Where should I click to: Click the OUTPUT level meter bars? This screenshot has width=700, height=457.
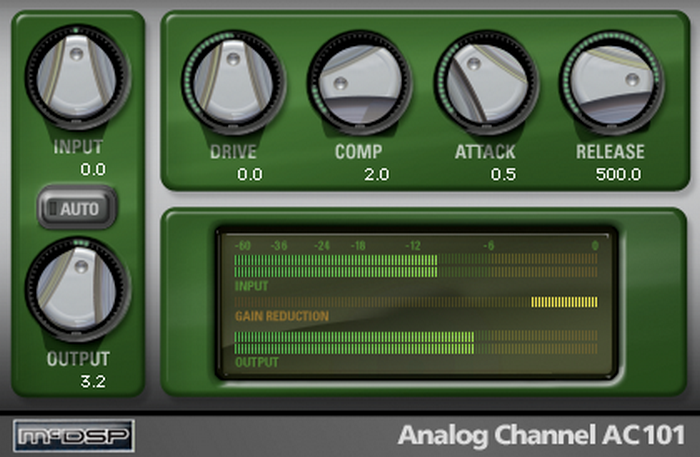tap(416, 342)
